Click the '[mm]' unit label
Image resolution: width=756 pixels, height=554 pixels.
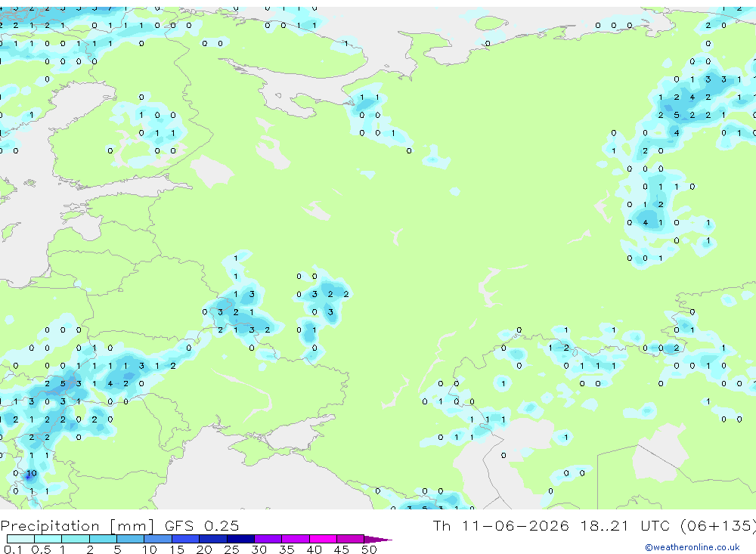(x=132, y=526)
